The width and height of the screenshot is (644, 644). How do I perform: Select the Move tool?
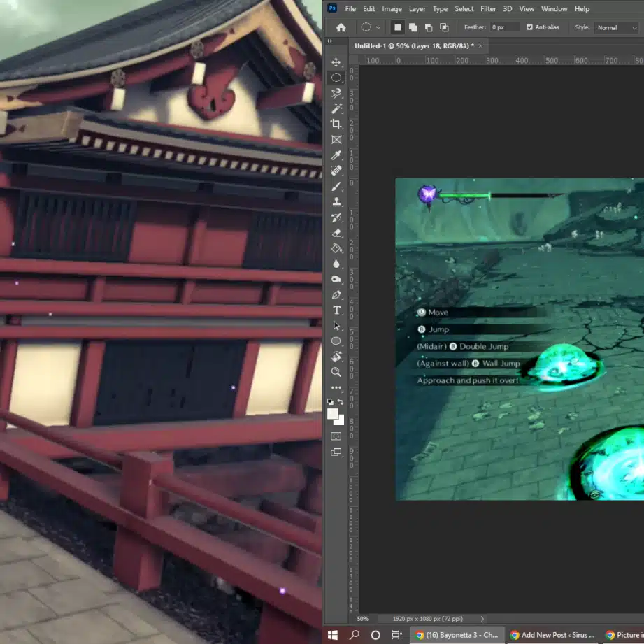pyautogui.click(x=336, y=62)
